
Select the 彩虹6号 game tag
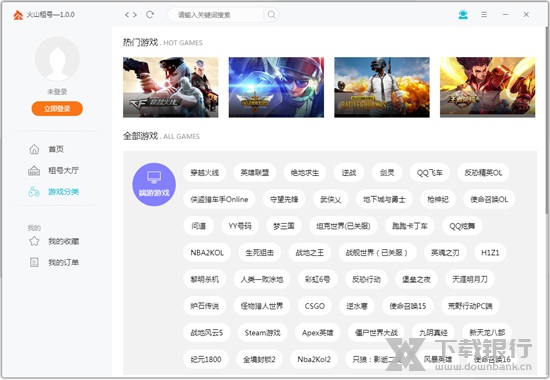[x=317, y=279]
